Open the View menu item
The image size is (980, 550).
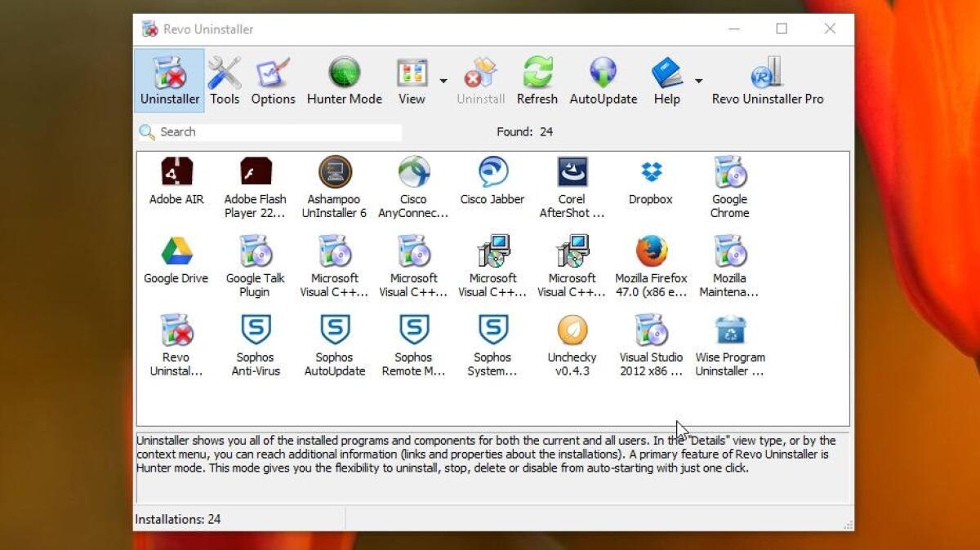tap(412, 79)
